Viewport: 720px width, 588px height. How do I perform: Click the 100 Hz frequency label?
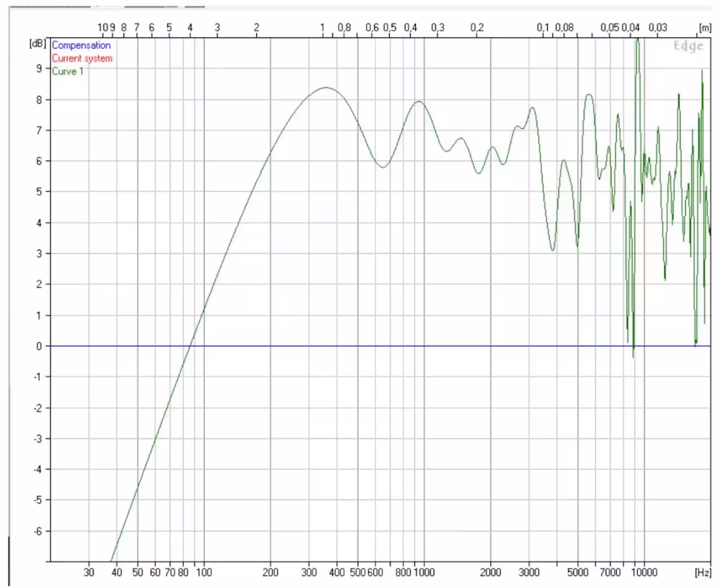click(204, 572)
